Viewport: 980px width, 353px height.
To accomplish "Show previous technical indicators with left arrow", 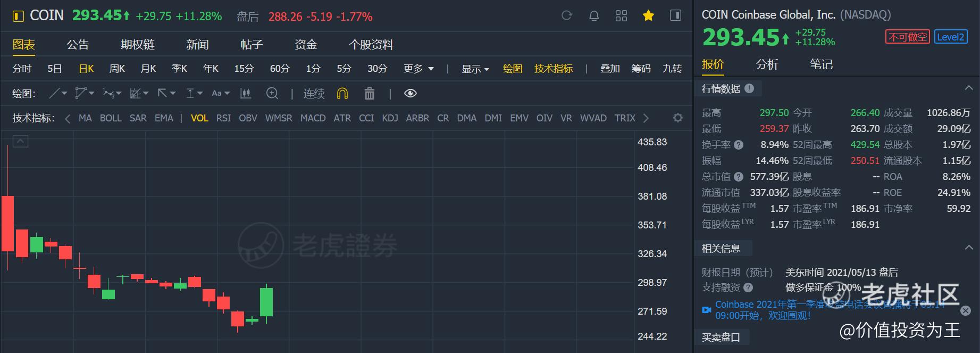I will pos(68,118).
